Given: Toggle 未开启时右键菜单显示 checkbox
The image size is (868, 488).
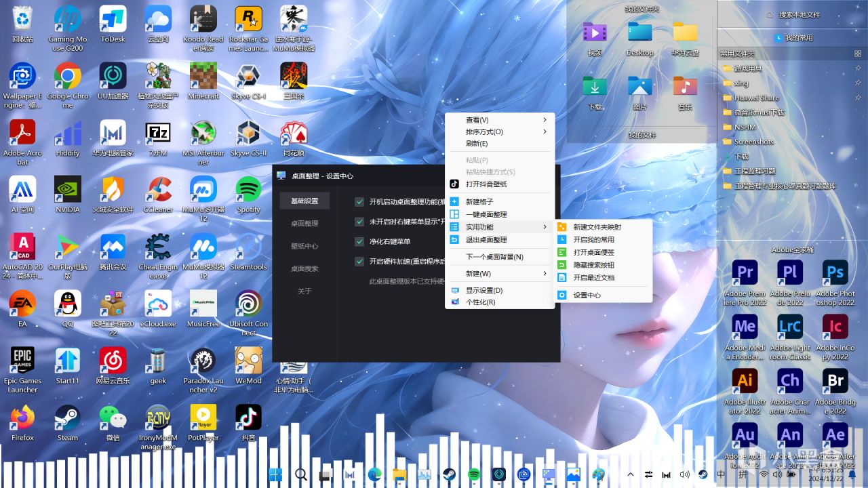Looking at the screenshot, I should coord(359,222).
